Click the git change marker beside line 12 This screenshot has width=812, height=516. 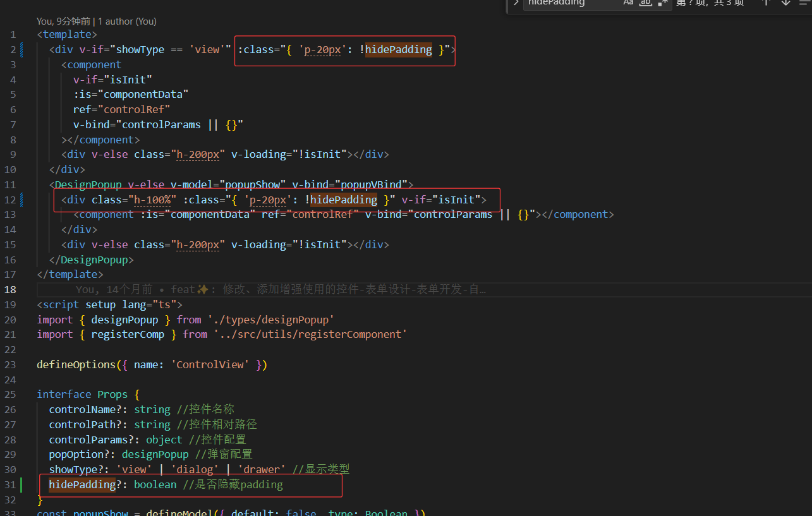click(21, 200)
